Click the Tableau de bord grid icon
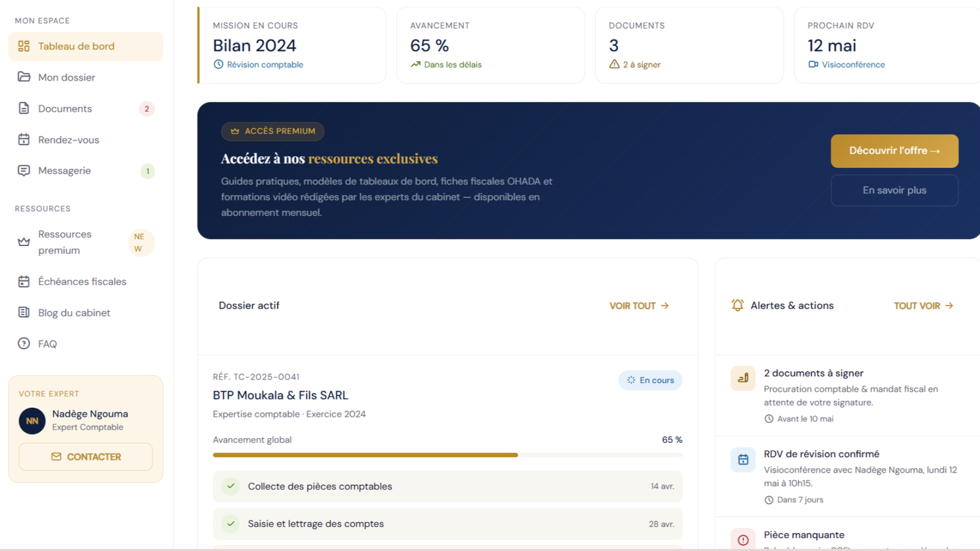The image size is (980, 551). [x=24, y=47]
